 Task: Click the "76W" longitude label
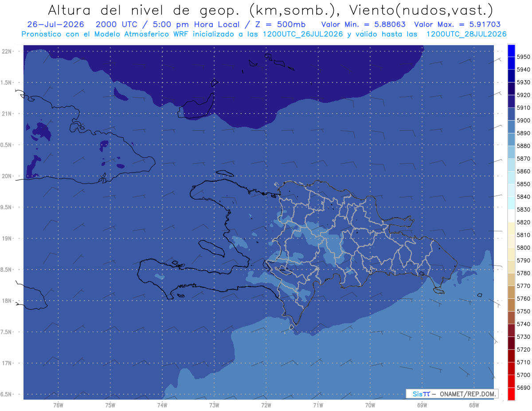[x=58, y=405]
